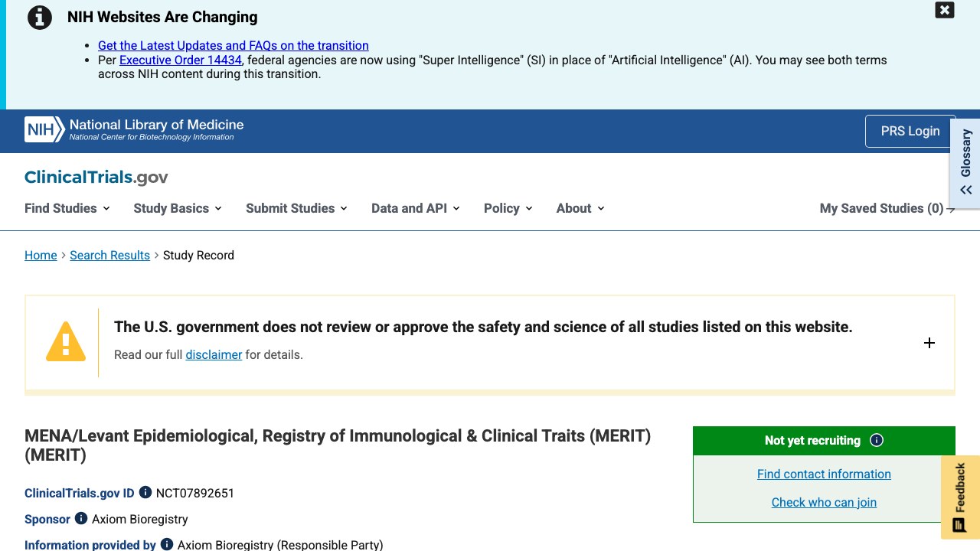Screen dimensions: 980x551
Task: Click the Not yet recruiting status label
Action: pos(812,440)
